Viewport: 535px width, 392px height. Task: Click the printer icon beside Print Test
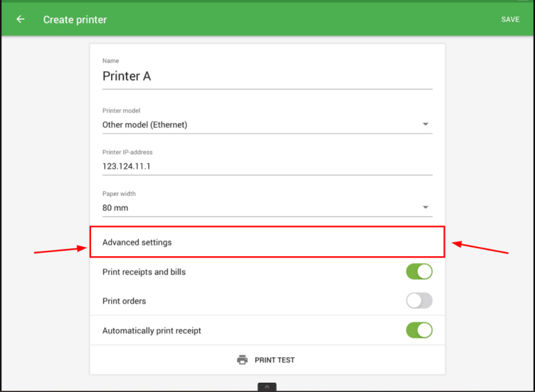click(242, 360)
